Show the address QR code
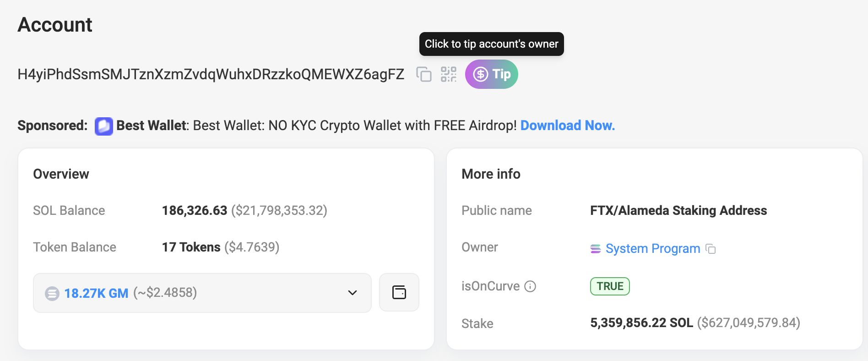 tap(449, 74)
